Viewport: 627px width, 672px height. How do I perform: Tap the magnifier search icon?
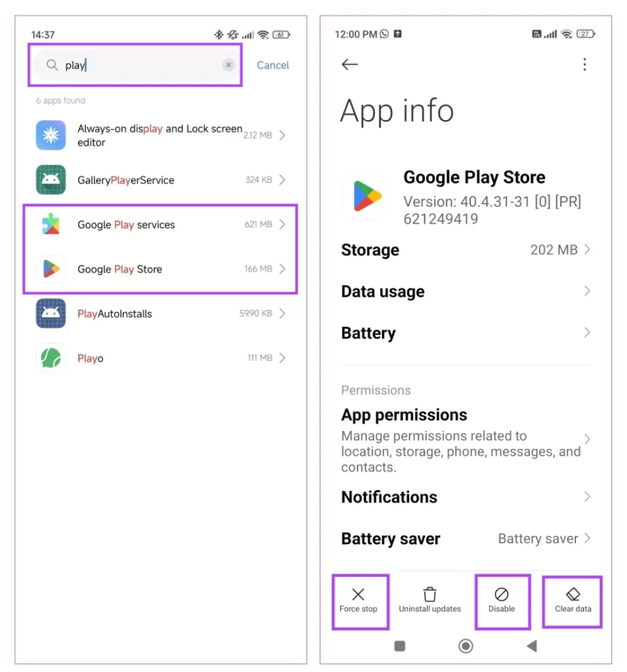pos(52,65)
